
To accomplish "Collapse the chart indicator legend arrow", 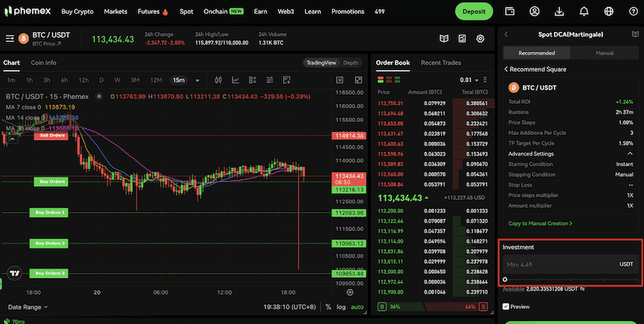I will (12, 140).
